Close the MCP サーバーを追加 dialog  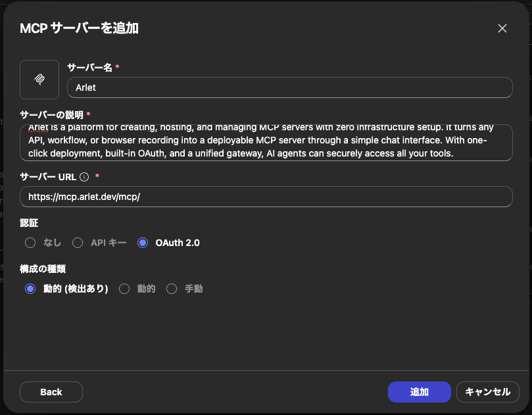[x=502, y=28]
